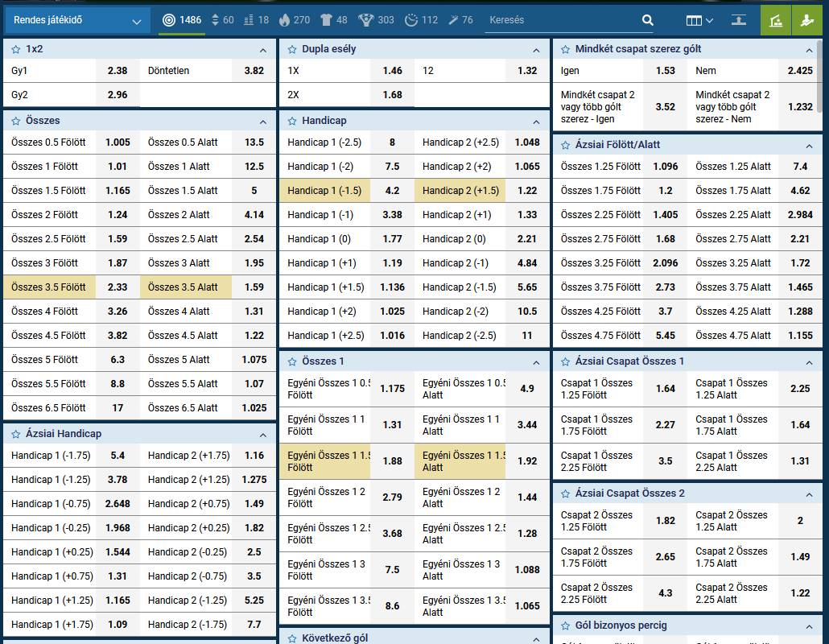Viewport: 829px width, 644px height.
Task: Click the Keresés search field
Action: coord(561,20)
